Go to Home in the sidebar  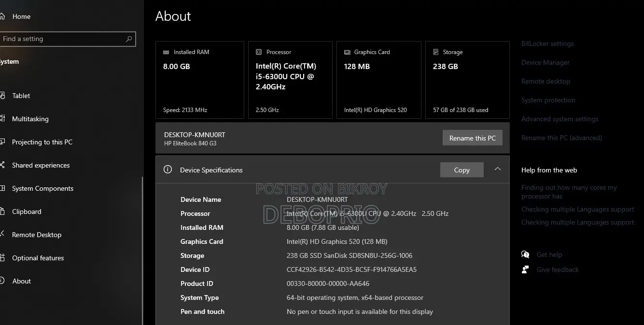pos(21,16)
